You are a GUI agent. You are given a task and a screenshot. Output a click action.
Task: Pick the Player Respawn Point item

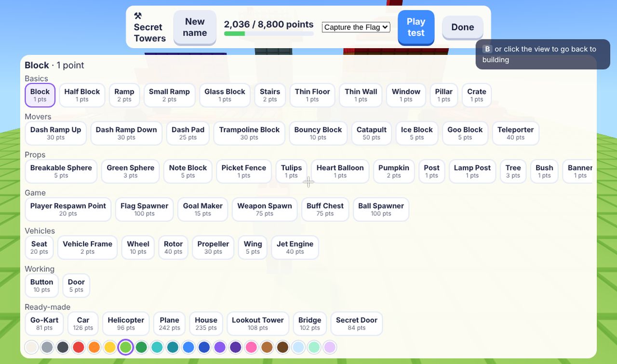click(68, 209)
